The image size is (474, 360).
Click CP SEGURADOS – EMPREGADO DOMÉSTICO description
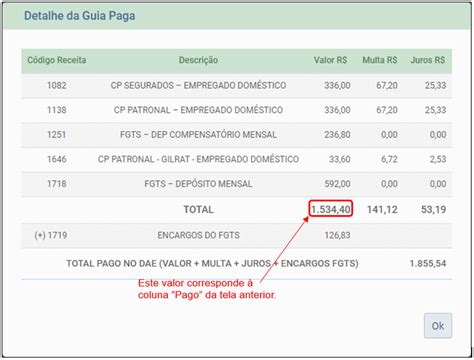[198, 85]
